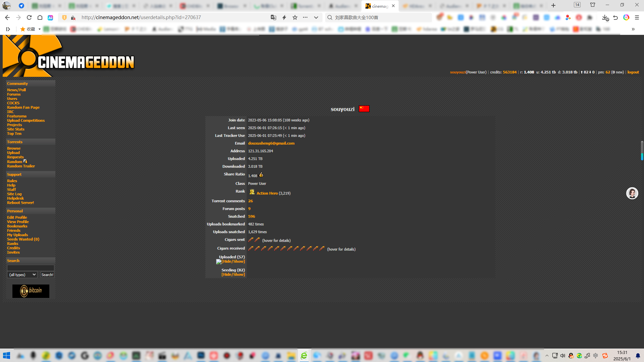Click the Search! button

[x=47, y=275]
